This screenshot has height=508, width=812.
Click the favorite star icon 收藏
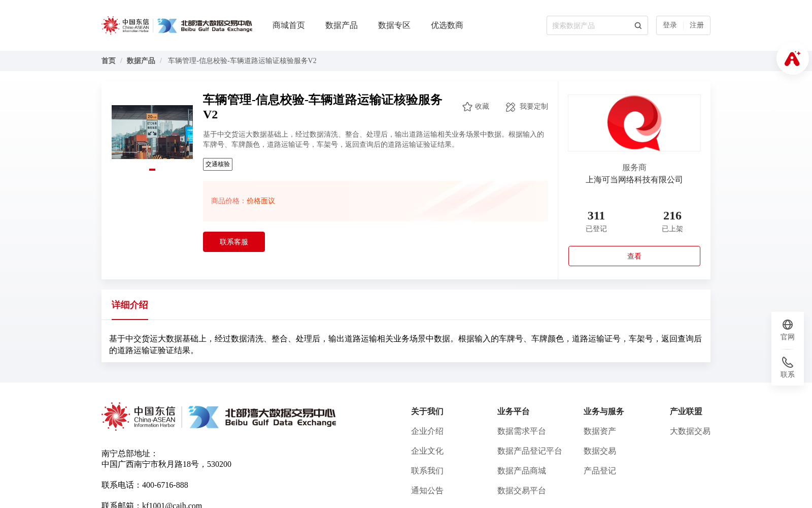click(x=467, y=107)
